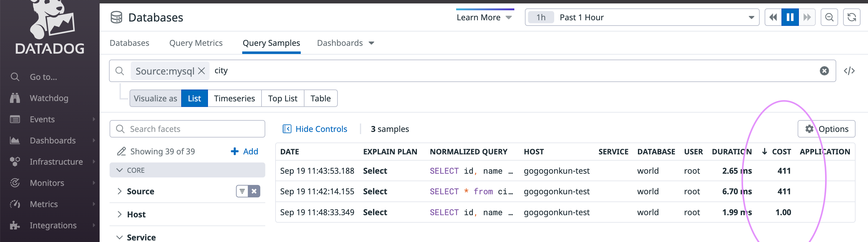Collapse the Service facet
Image resolution: width=868 pixels, height=242 pixels.
tap(119, 237)
